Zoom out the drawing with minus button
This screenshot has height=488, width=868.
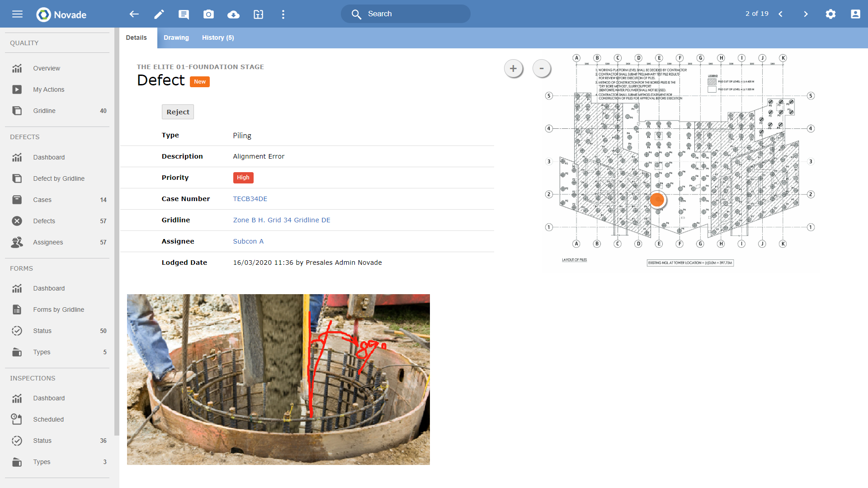542,69
